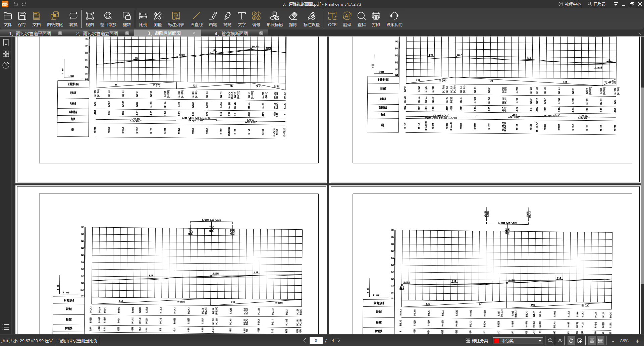Open the 图纸对比 drawing compare tool
This screenshot has width=644, height=346.
click(55, 19)
